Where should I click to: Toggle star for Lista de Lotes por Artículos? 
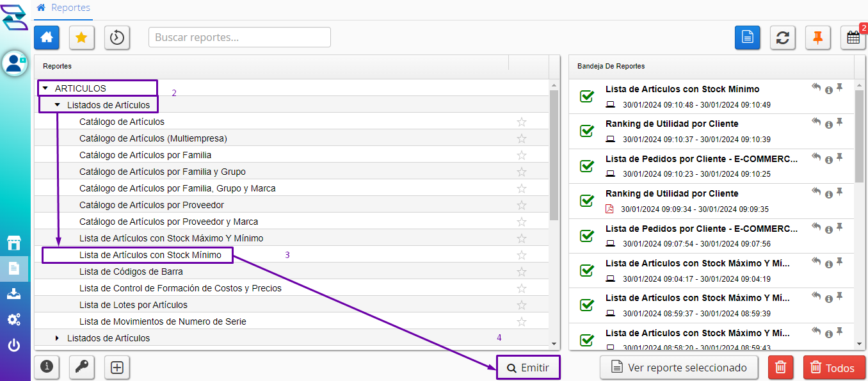pos(522,305)
